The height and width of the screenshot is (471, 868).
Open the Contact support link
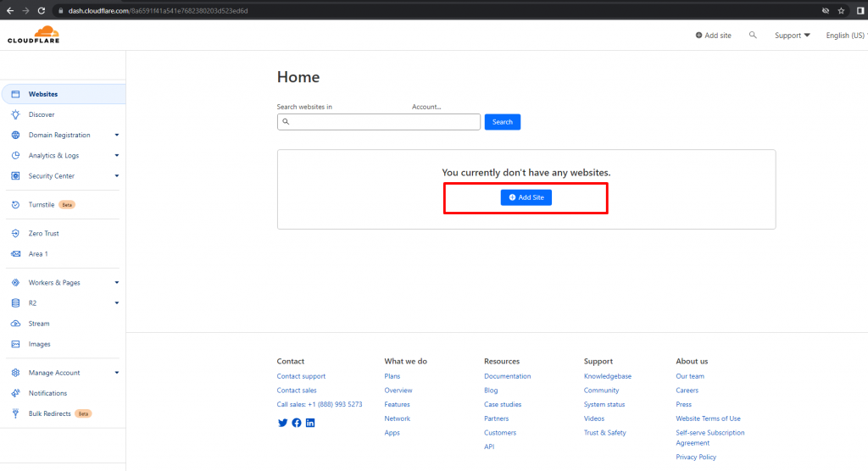301,376
